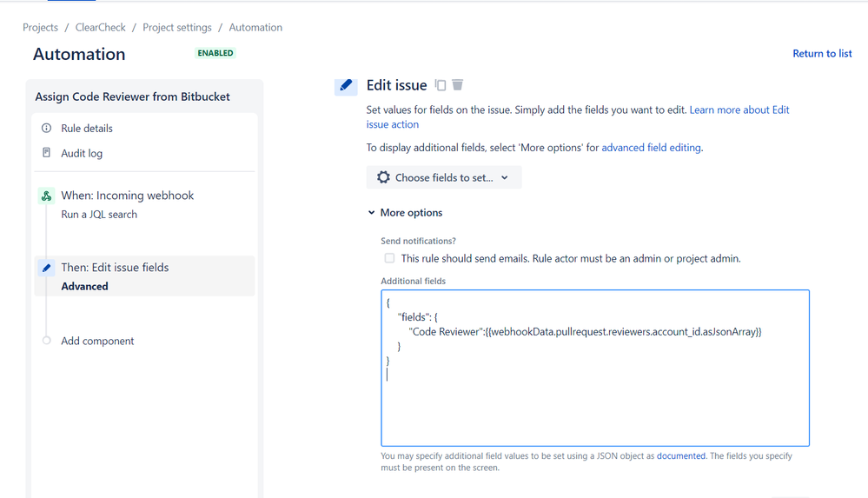Open ClearCheck breadcrumb link
868x498 pixels.
pos(100,27)
